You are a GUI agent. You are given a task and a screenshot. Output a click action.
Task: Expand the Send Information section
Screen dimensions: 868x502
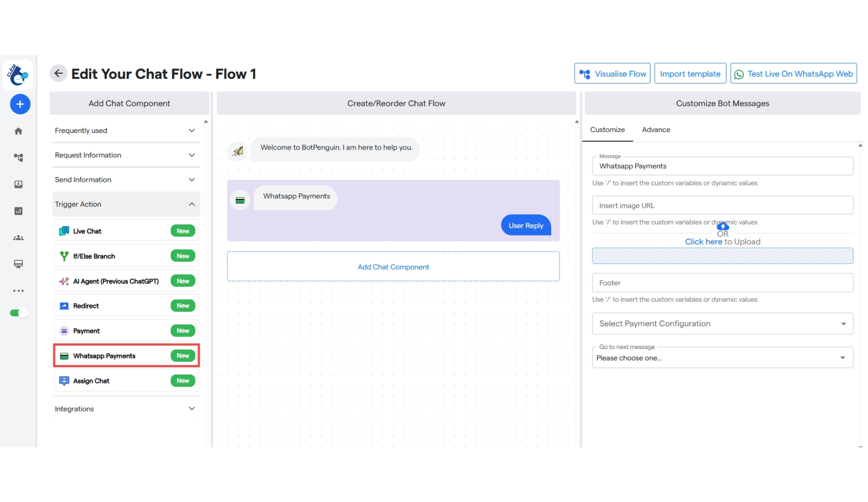click(126, 180)
